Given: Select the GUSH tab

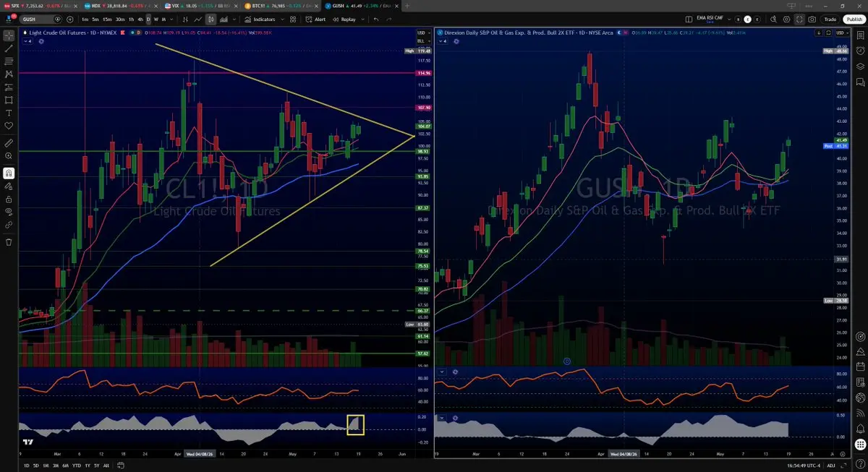Looking at the screenshot, I should (x=359, y=5).
